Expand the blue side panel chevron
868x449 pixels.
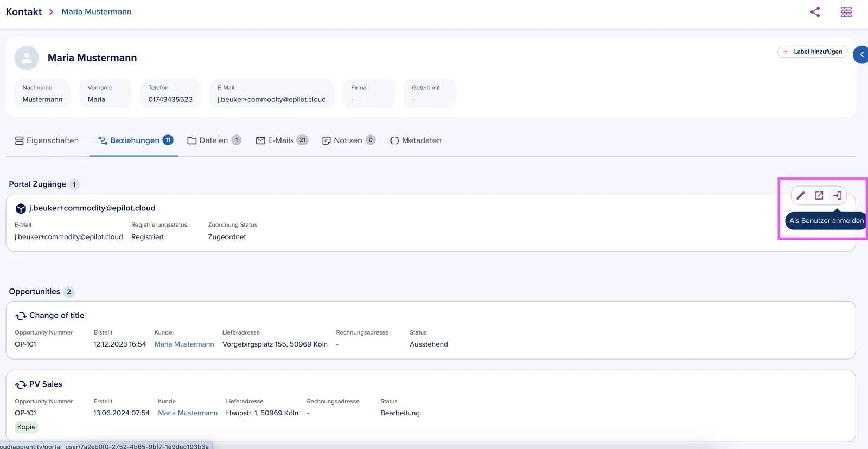pos(861,55)
